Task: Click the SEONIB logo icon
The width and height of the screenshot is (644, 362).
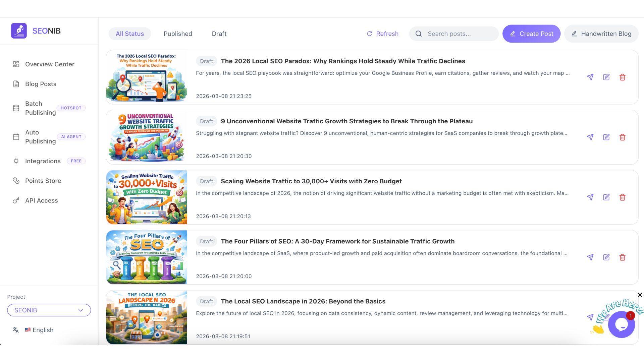Action: pyautogui.click(x=19, y=31)
